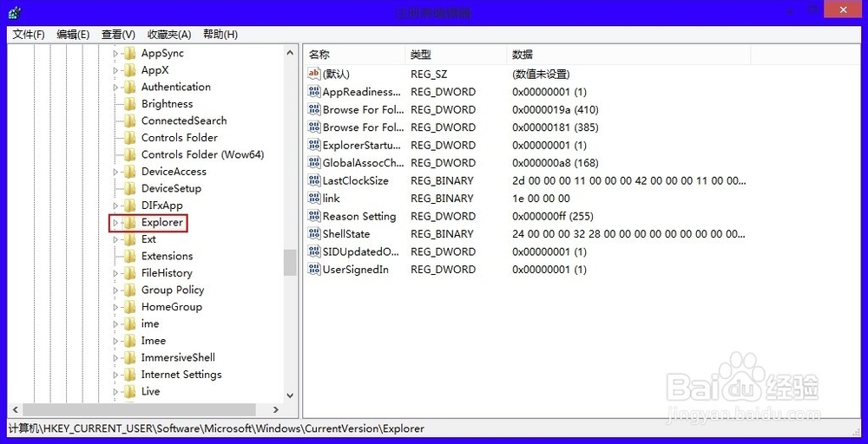Expand the ImmersiveShell key arrow
Viewport: 868px width, 444px height.
(115, 358)
